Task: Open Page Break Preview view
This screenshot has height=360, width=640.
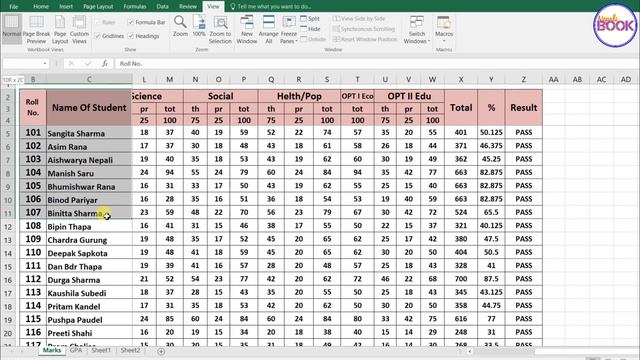Action: pyautogui.click(x=36, y=29)
